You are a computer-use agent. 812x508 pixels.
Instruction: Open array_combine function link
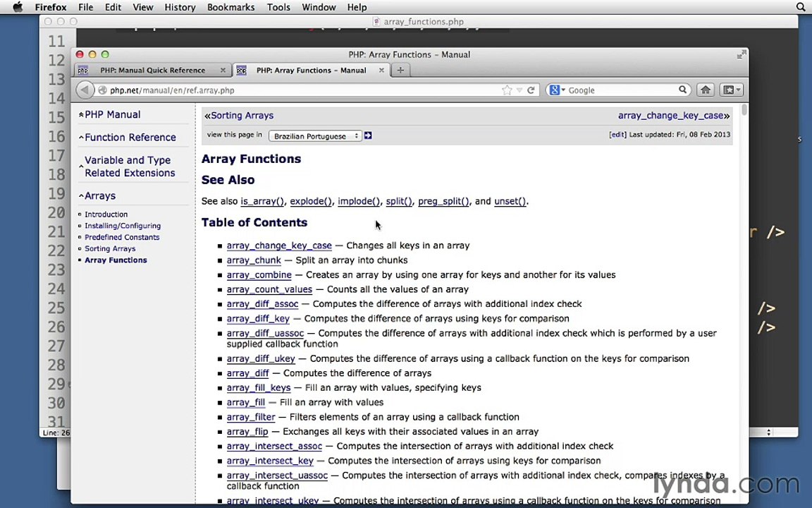point(259,274)
